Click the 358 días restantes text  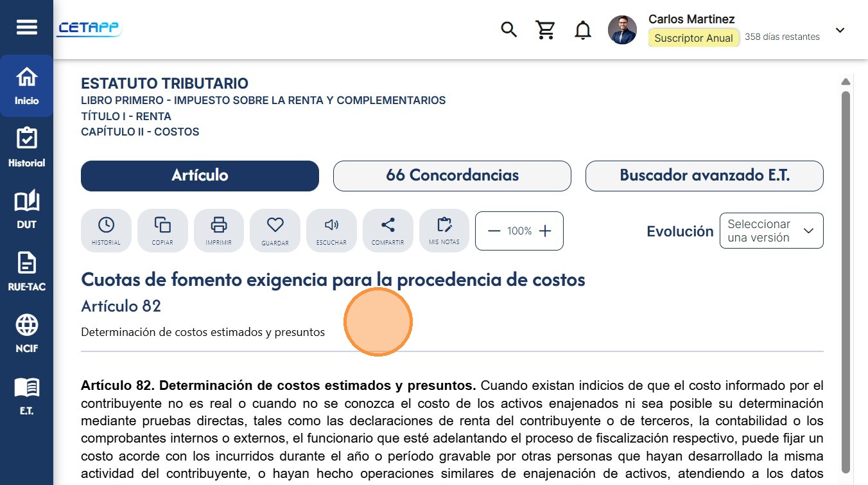782,37
